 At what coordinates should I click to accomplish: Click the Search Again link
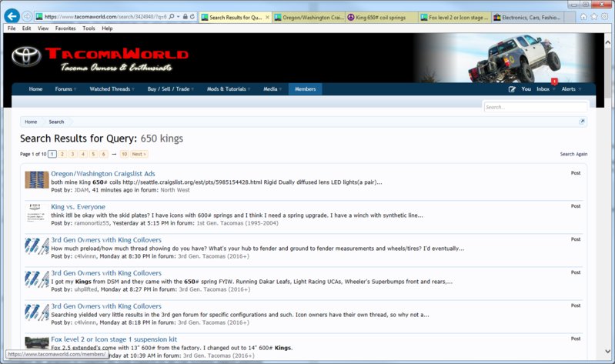573,154
